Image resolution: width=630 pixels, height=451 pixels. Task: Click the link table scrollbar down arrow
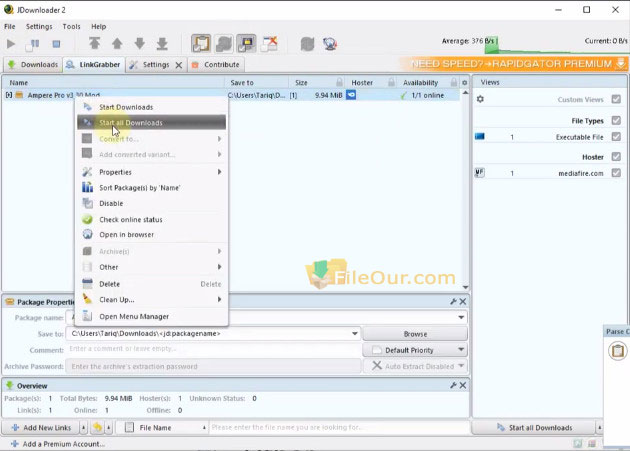pos(465,287)
